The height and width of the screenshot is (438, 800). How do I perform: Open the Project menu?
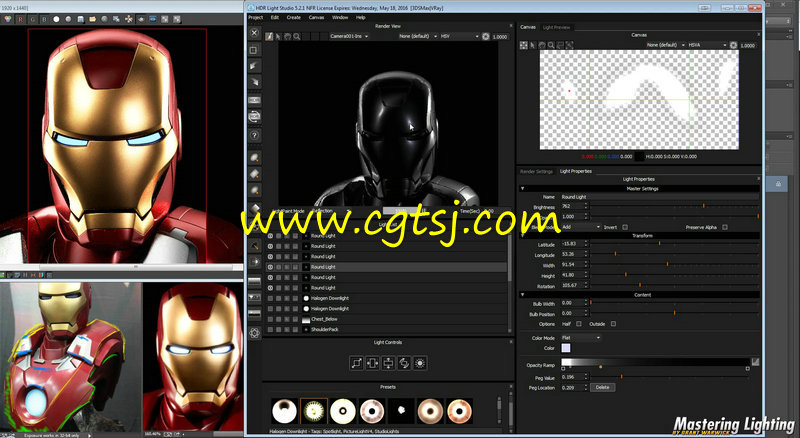click(x=255, y=17)
